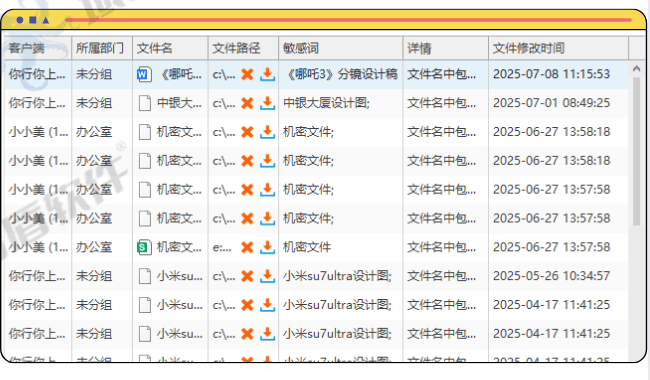Download the file modified 2025-05-26 10:34:57
This screenshot has width=650, height=380.
pyautogui.click(x=267, y=276)
